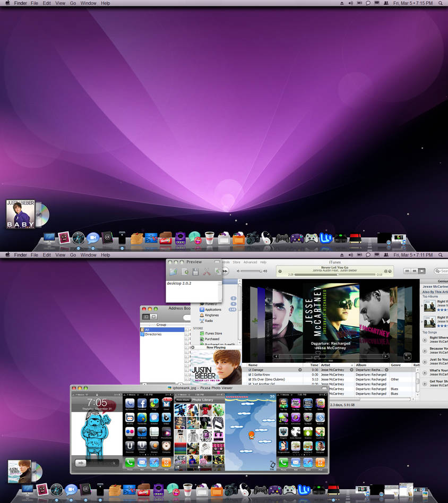Open Window menu in 7:11 PM menu bar
Screen dimensions: 448x503
pos(89,255)
